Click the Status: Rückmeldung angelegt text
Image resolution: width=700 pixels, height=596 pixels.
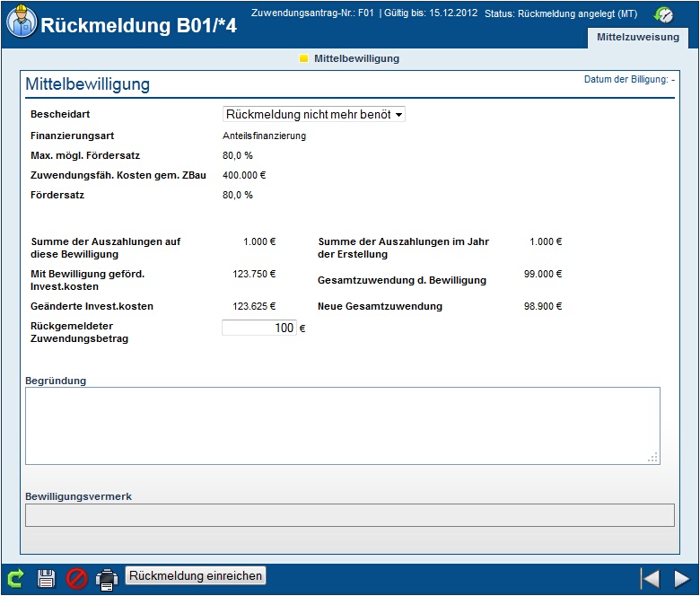561,13
